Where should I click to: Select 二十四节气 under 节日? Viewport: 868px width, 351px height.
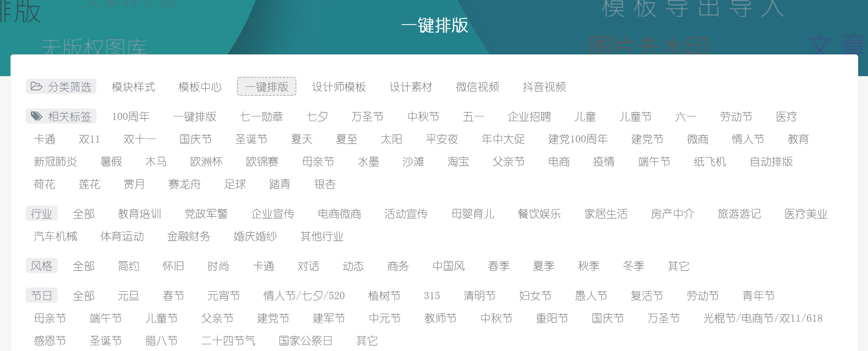[x=228, y=341]
